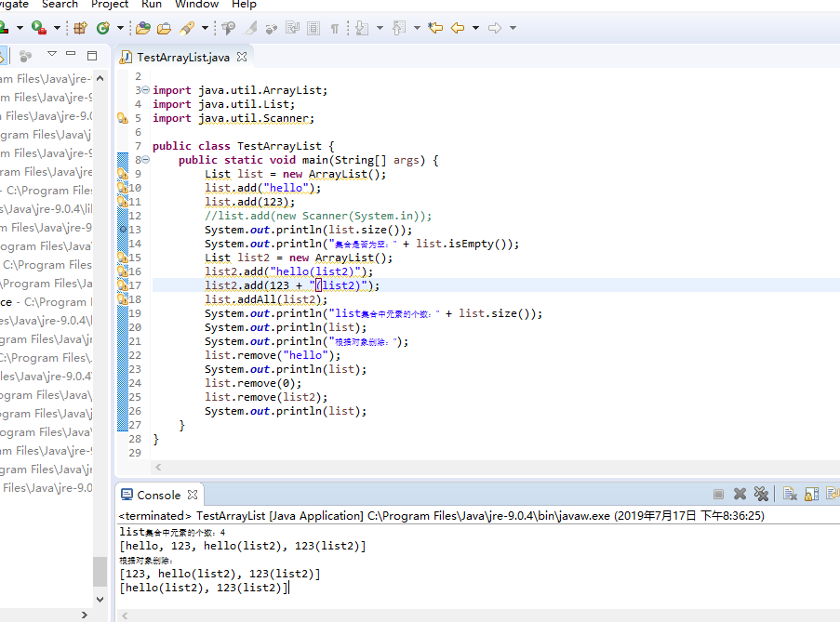Image resolution: width=840 pixels, height=622 pixels.
Task: Navigate Back with yellow left arrow
Action: (458, 28)
